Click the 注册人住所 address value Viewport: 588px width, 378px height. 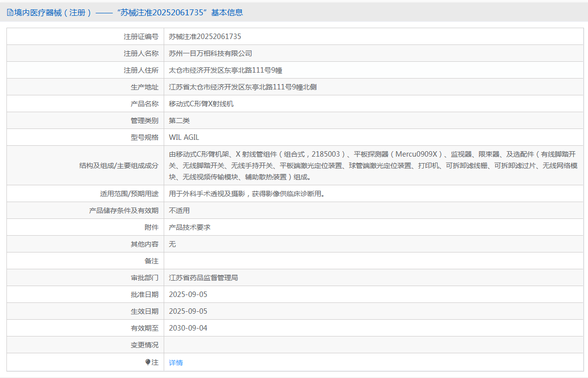pos(226,70)
